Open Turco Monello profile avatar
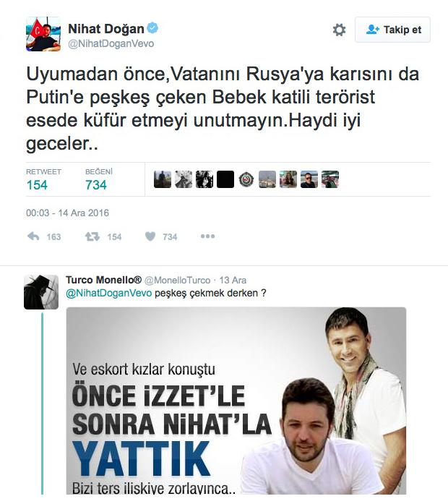Image resolution: width=448 pixels, height=504 pixels. tap(41, 292)
